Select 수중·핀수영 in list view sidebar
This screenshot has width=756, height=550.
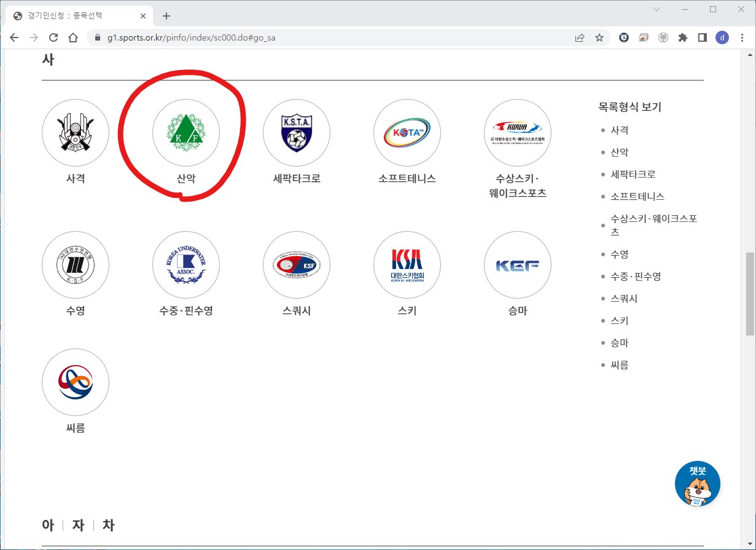(636, 277)
